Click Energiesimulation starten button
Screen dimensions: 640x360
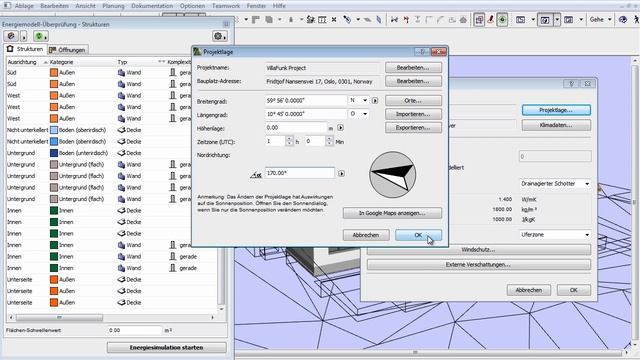click(167, 348)
